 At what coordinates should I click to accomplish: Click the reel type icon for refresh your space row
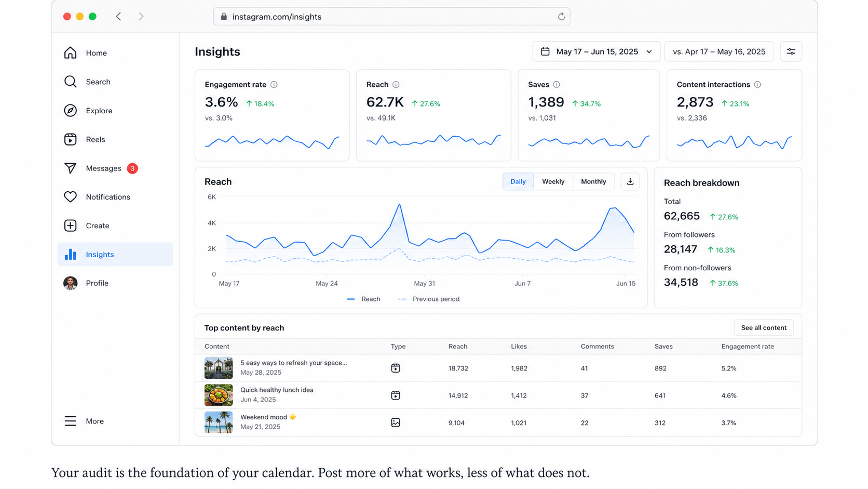[x=396, y=368]
